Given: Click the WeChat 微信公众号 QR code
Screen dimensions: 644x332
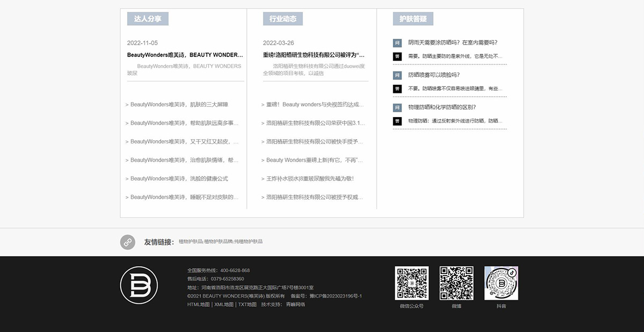Looking at the screenshot, I should (412, 283).
